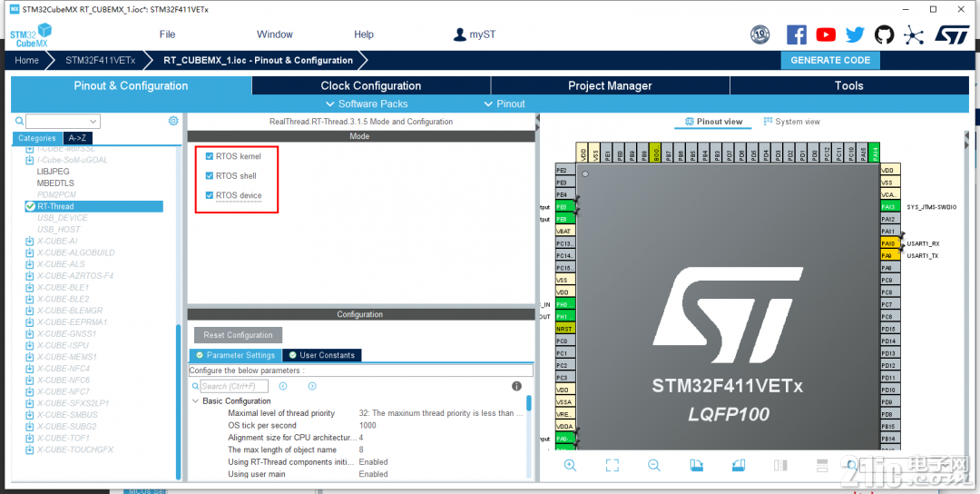Click the RT_CUBEMX_1.ioc breadcrumb

pos(258,61)
